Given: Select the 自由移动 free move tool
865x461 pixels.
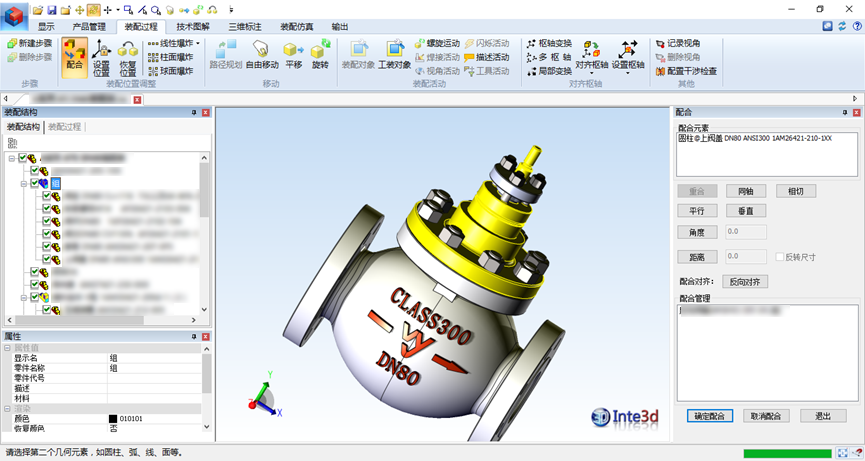Looking at the screenshot, I should 262,55.
